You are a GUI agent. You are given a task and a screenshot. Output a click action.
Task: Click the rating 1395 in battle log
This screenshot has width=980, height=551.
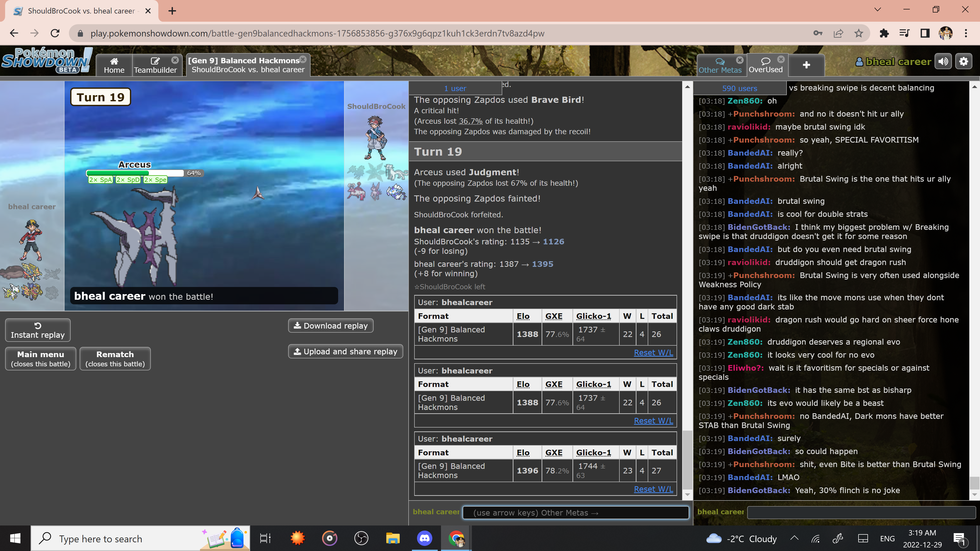click(x=542, y=264)
